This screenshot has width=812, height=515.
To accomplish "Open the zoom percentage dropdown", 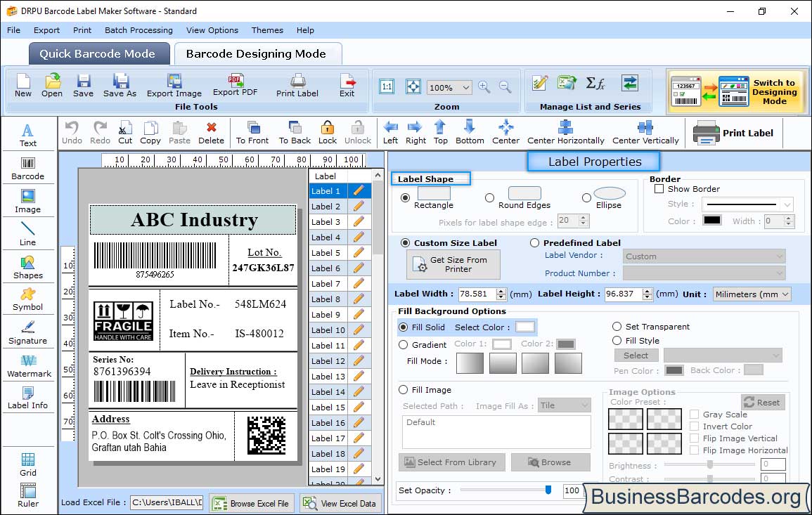I will 465,87.
